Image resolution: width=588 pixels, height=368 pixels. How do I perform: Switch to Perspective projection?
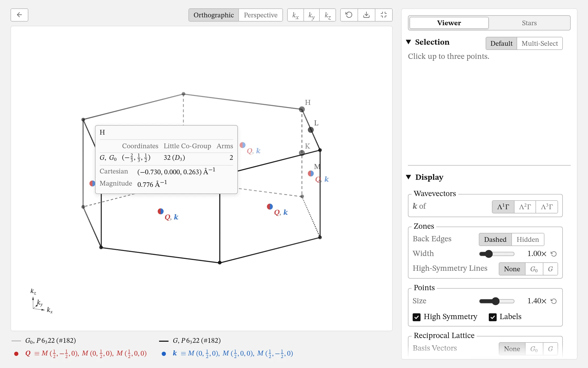pos(261,15)
